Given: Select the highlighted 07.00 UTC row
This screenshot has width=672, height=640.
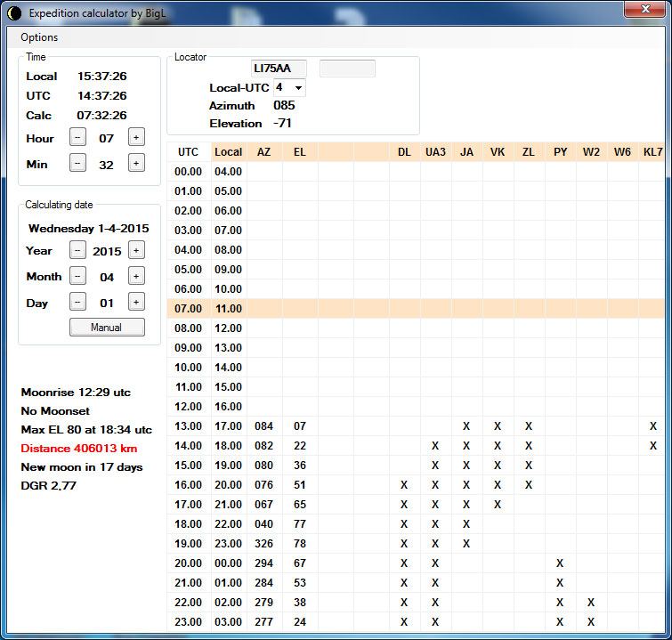Looking at the screenshot, I should (189, 309).
